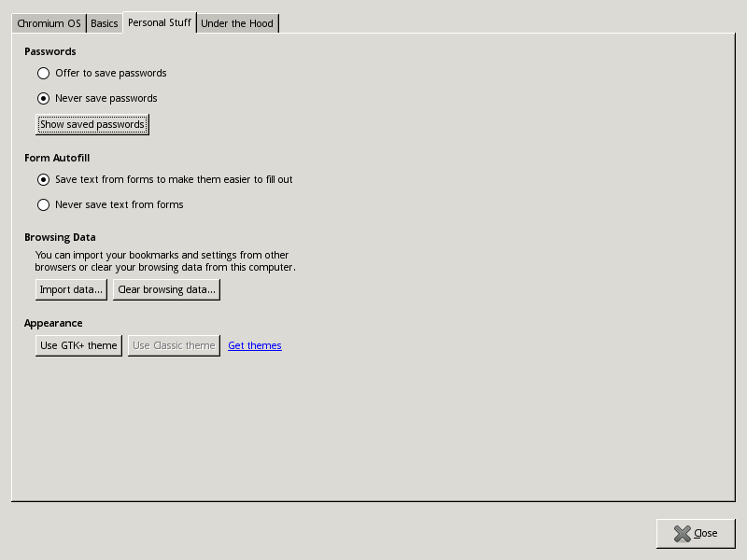Screen dimensions: 747x560
Task: Click the Form Autofill section heading
Action: click(x=57, y=158)
